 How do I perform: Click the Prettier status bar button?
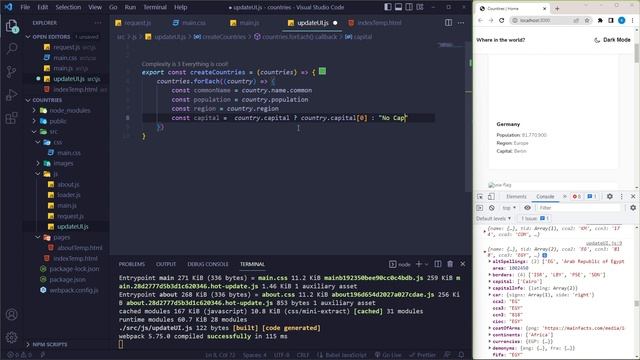pyautogui.click(x=423, y=355)
